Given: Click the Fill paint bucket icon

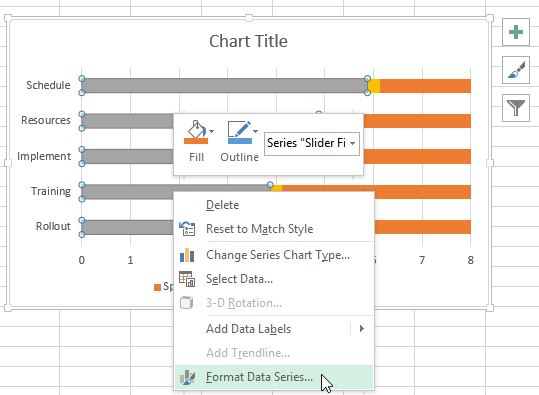Looking at the screenshot, I should point(196,132).
